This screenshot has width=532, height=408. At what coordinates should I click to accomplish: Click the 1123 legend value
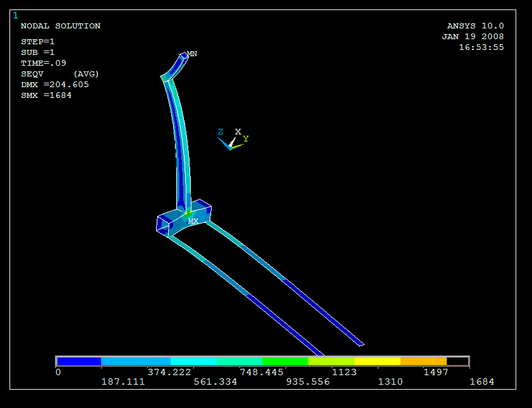(344, 373)
